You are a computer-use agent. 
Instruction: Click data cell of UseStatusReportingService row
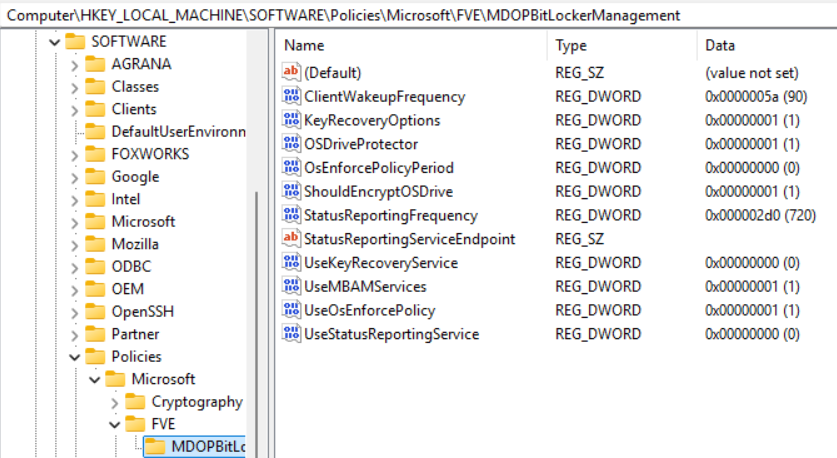click(752, 334)
